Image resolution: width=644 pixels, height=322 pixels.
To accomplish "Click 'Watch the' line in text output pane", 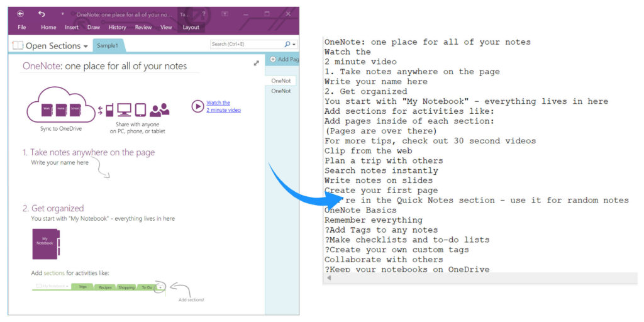I will 347,52.
